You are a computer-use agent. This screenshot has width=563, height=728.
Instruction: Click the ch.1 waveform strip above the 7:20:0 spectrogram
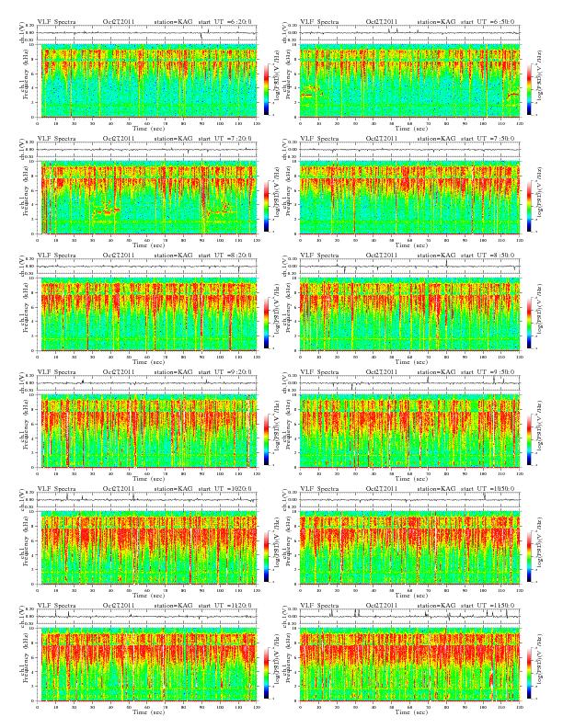[147, 150]
